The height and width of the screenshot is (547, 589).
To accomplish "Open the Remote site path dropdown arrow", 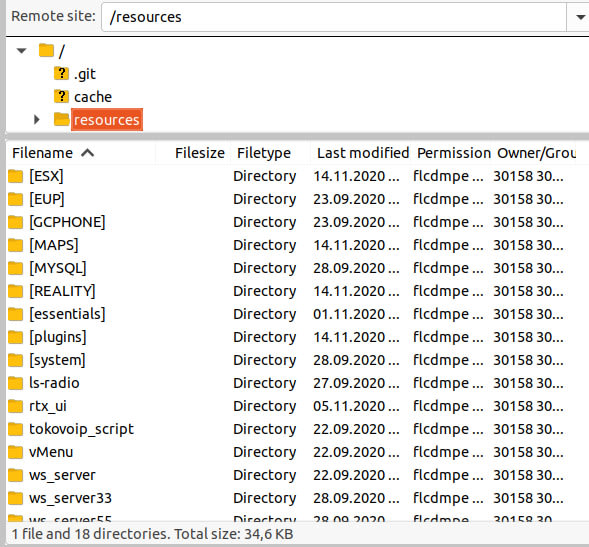I will click(579, 17).
